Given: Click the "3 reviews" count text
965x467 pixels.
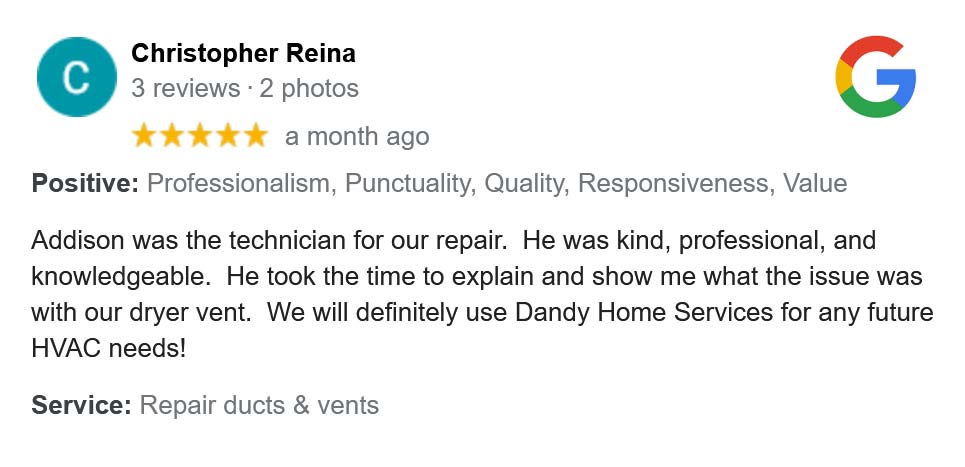Looking at the screenshot, I should [x=185, y=88].
